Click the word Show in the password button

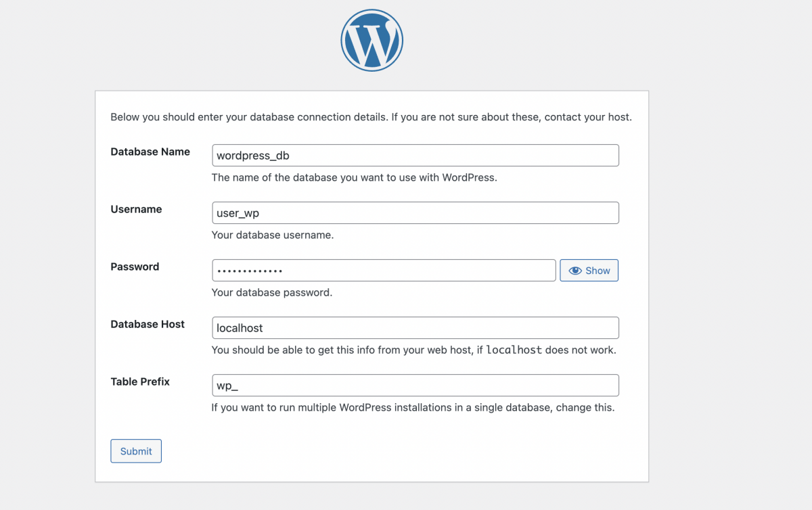[x=598, y=271]
